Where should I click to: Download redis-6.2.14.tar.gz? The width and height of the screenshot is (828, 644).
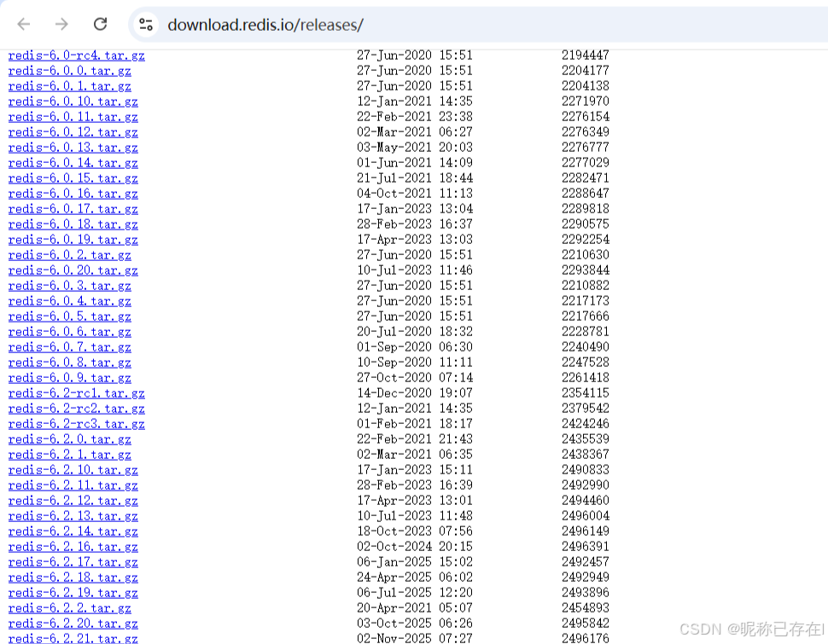tap(73, 531)
